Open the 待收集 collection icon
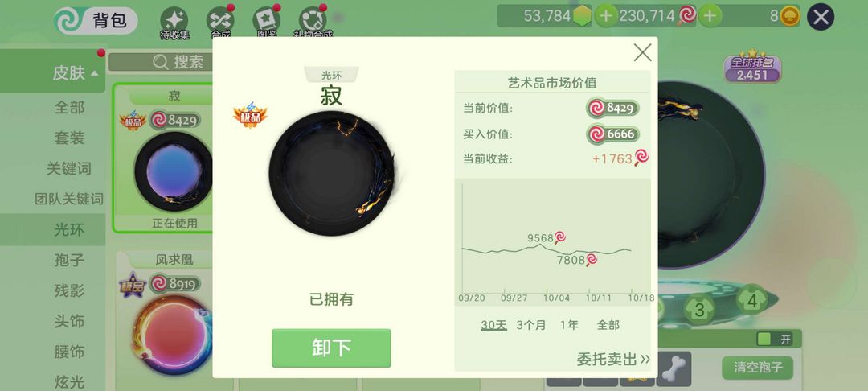868x391 pixels. (174, 23)
